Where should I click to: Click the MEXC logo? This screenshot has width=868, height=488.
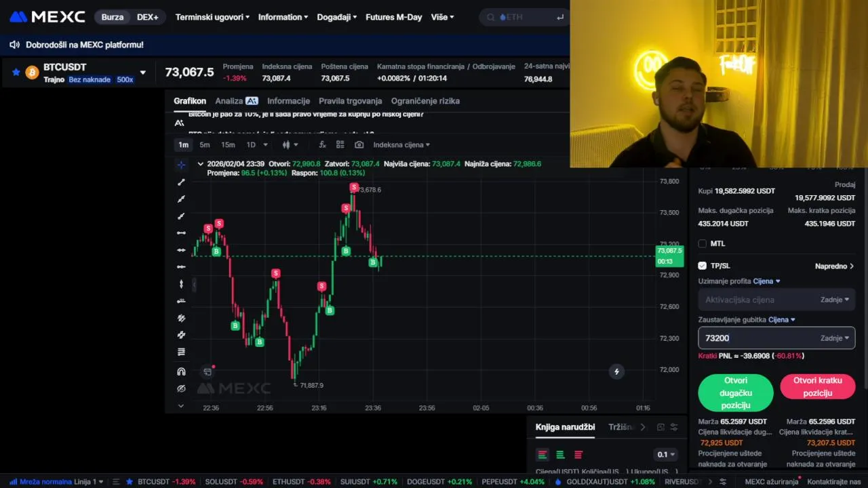[x=47, y=17]
